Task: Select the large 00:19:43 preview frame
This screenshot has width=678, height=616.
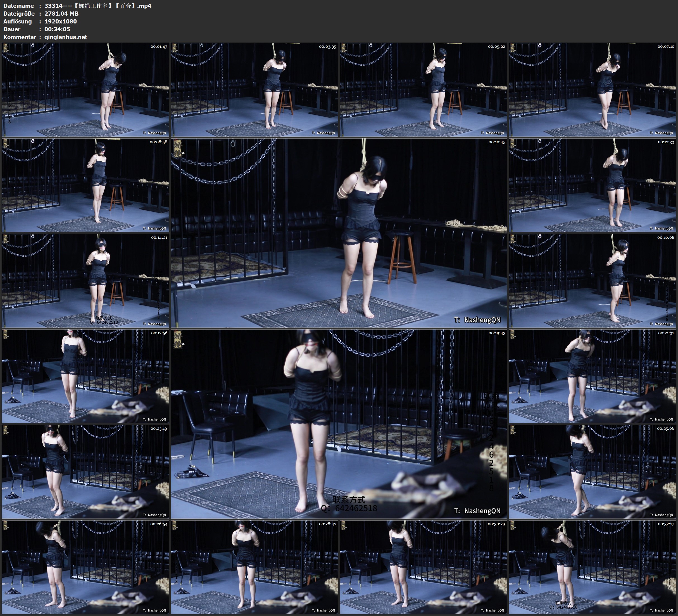Action: (339, 424)
